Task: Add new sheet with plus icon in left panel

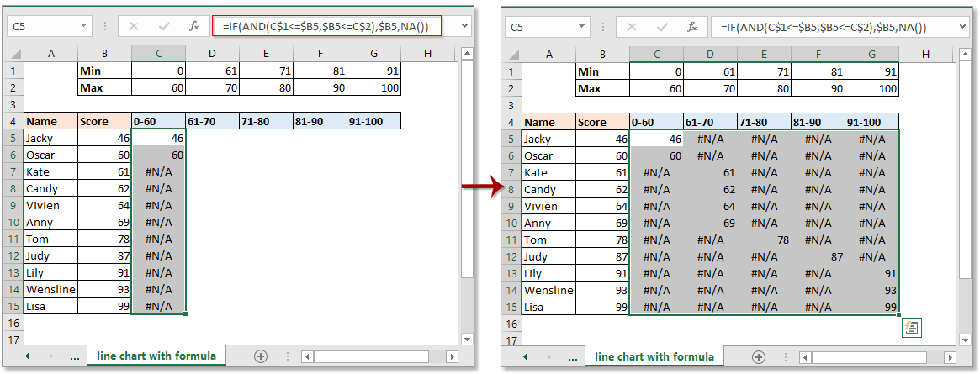Action: [x=260, y=356]
